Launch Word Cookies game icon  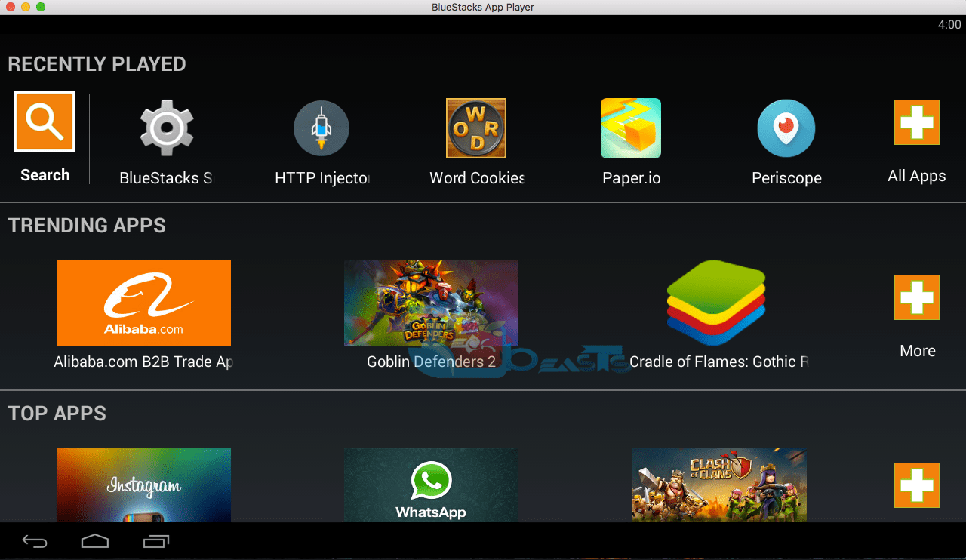(476, 128)
